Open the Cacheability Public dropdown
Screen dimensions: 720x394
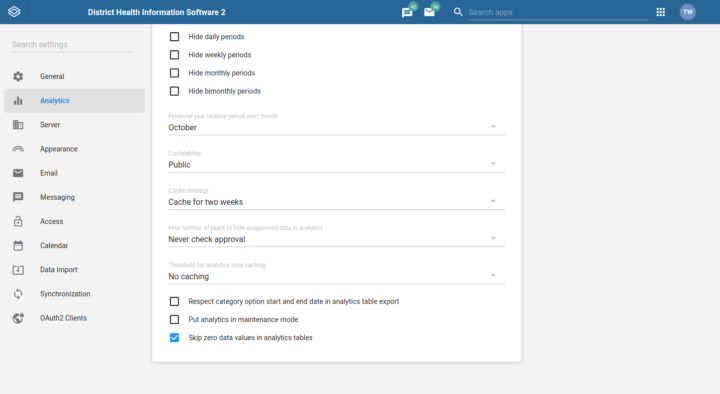tap(337, 164)
